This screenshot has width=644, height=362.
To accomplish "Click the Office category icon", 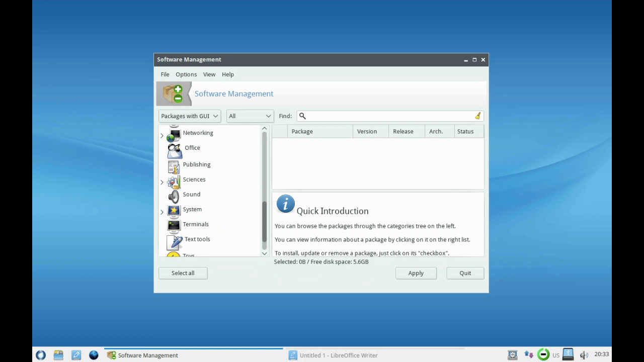I will pos(175,150).
